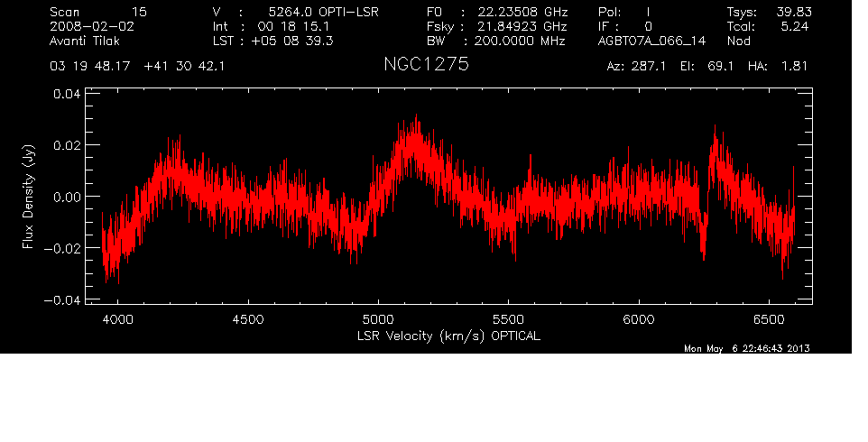Click the Fsky value 21.84923 GHz
The image size is (868, 442).
(522, 26)
